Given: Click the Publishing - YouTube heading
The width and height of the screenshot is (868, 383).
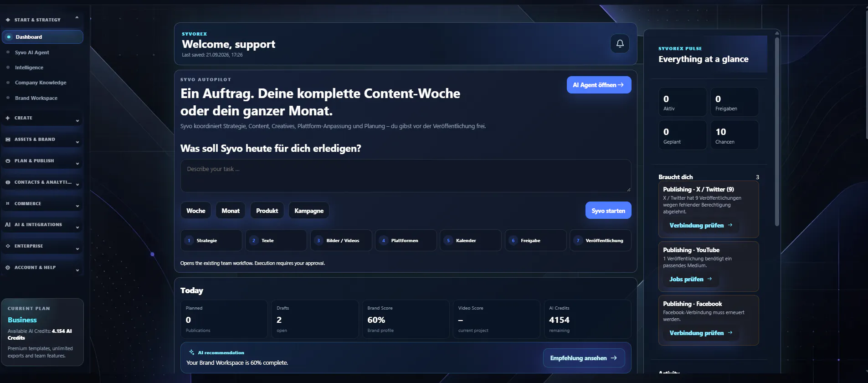Looking at the screenshot, I should tap(691, 250).
